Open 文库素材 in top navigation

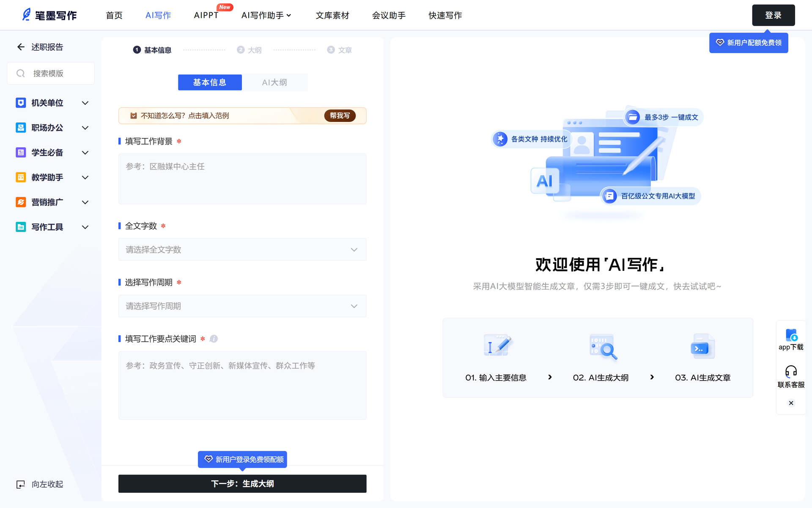pyautogui.click(x=332, y=15)
